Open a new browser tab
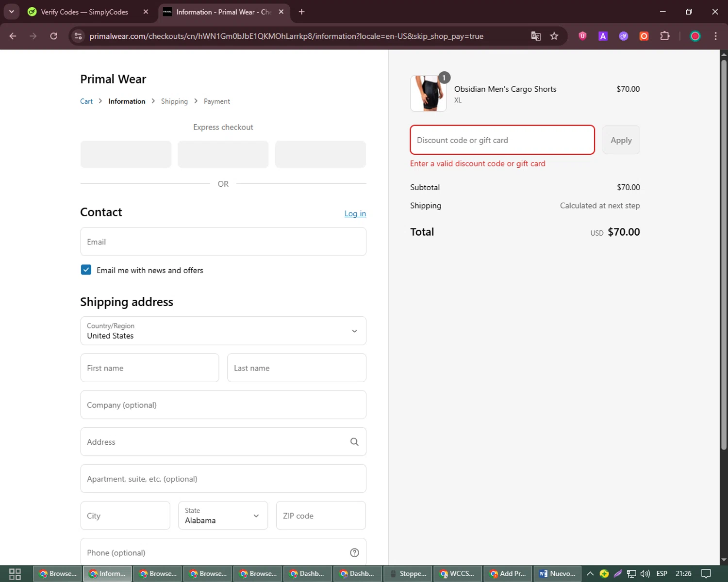Screen dimensions: 728x582 (x=301, y=12)
